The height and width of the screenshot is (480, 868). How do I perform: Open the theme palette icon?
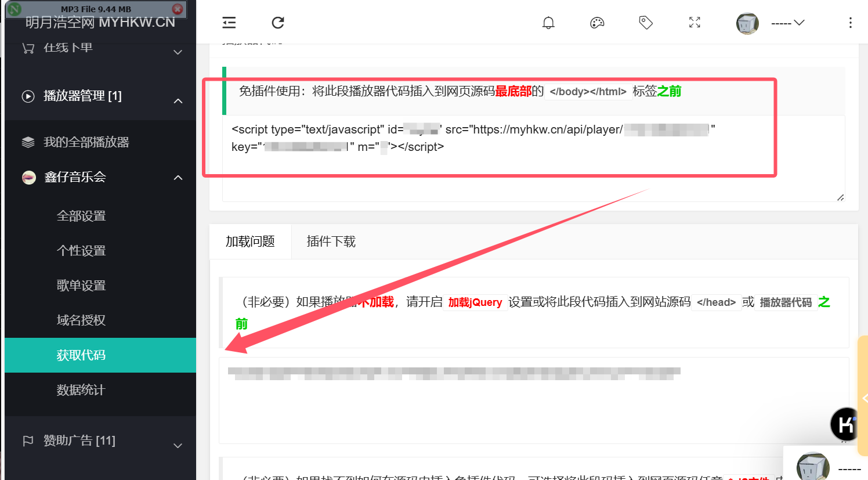[x=597, y=23]
